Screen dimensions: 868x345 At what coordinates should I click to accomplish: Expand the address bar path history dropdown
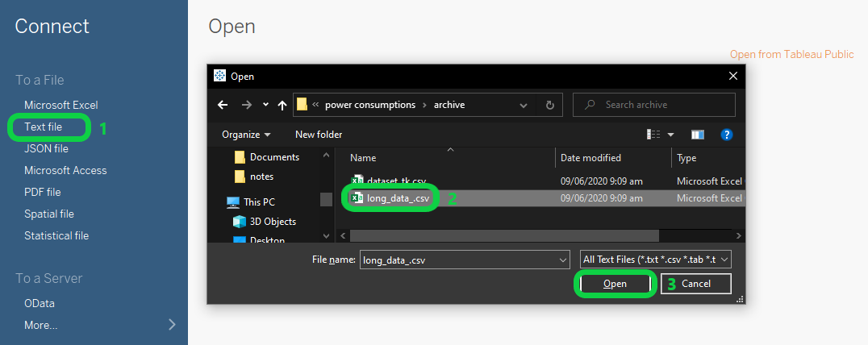[524, 105]
